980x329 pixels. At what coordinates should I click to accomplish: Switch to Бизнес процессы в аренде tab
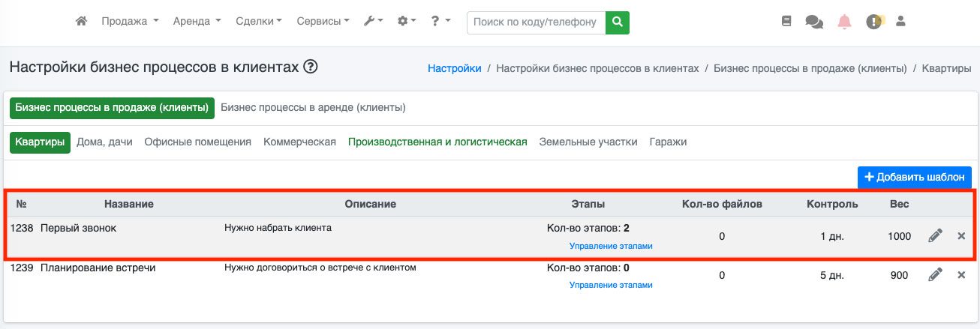pos(313,107)
